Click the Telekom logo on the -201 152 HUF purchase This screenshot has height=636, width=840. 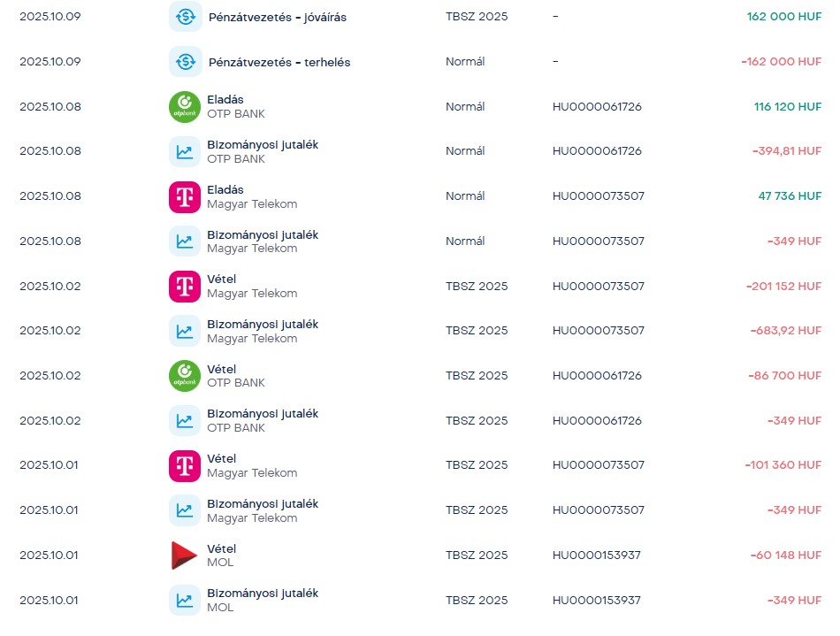pyautogui.click(x=185, y=287)
